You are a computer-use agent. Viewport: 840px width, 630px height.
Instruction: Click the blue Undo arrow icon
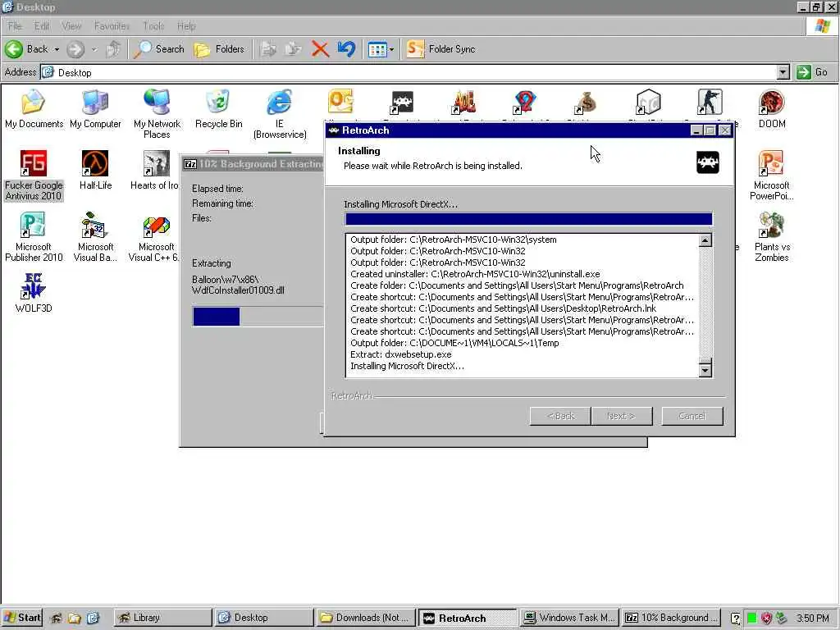(x=346, y=49)
